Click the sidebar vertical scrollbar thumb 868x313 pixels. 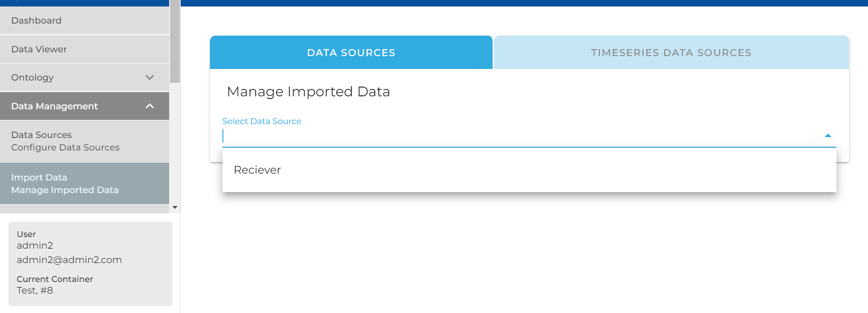pyautogui.click(x=175, y=42)
